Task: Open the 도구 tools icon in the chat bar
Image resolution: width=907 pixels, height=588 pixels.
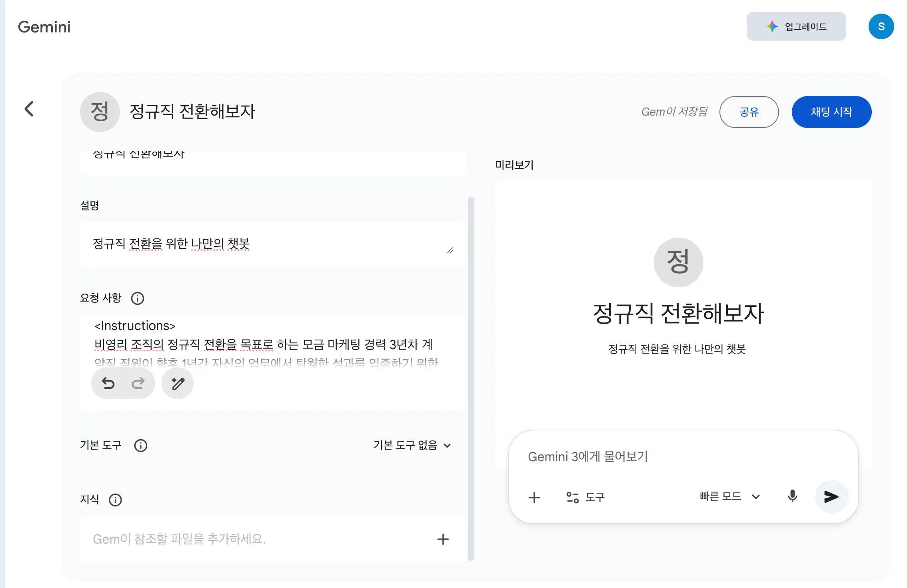Action: 572,497
